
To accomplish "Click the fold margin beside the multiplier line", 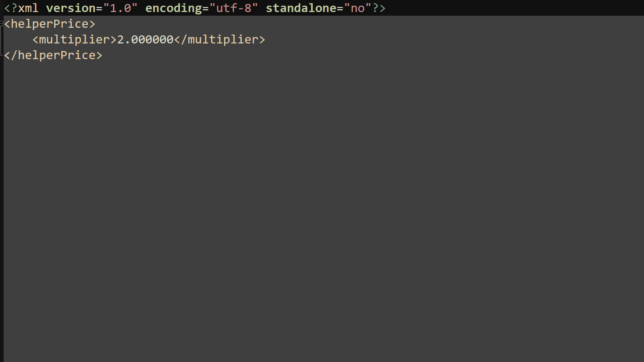I will pos(2,39).
